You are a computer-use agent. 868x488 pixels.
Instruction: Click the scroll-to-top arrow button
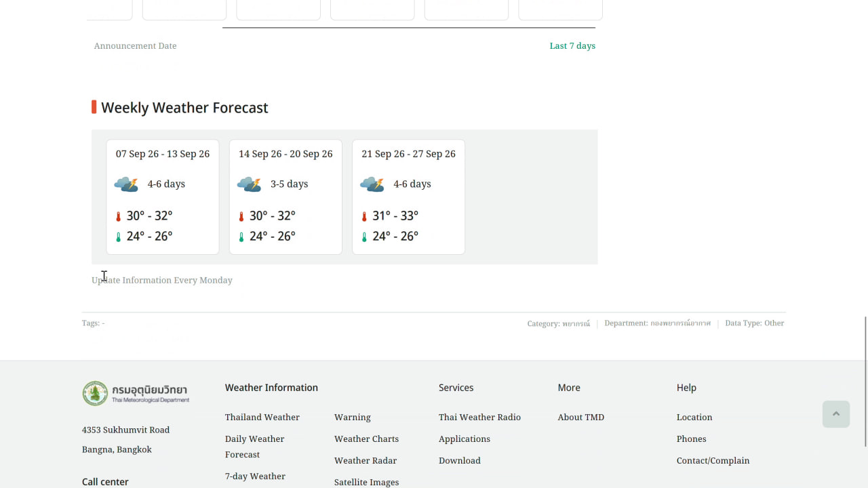(x=835, y=413)
